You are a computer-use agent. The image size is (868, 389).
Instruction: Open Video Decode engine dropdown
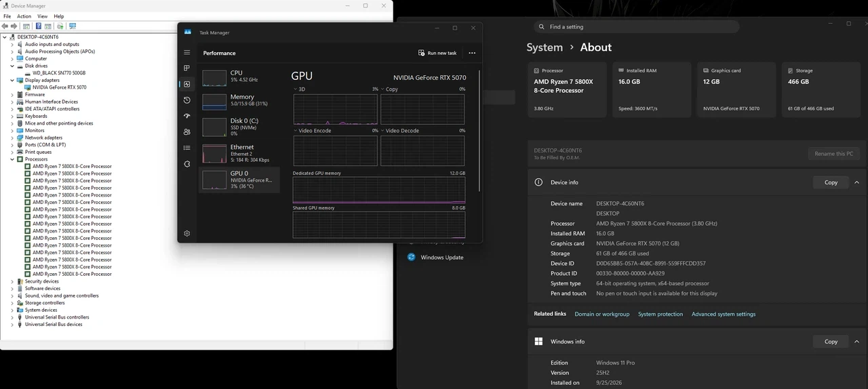[383, 131]
